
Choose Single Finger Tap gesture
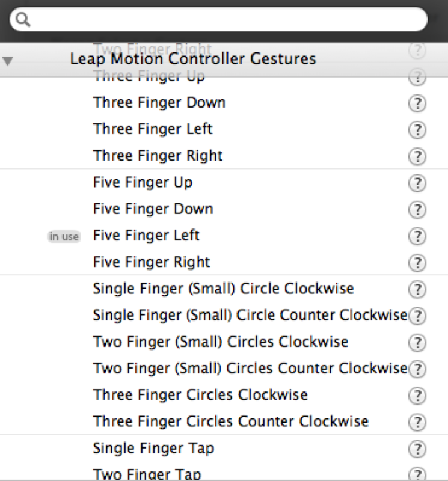point(153,449)
